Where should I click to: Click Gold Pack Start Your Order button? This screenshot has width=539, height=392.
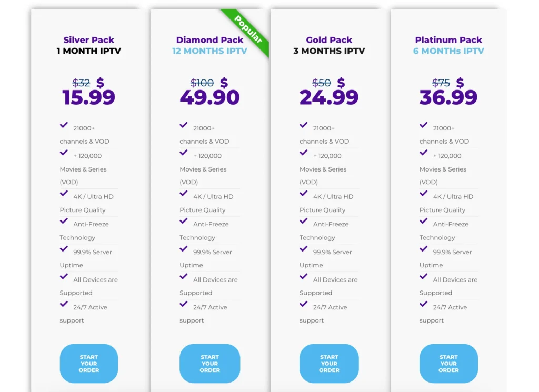point(329,364)
